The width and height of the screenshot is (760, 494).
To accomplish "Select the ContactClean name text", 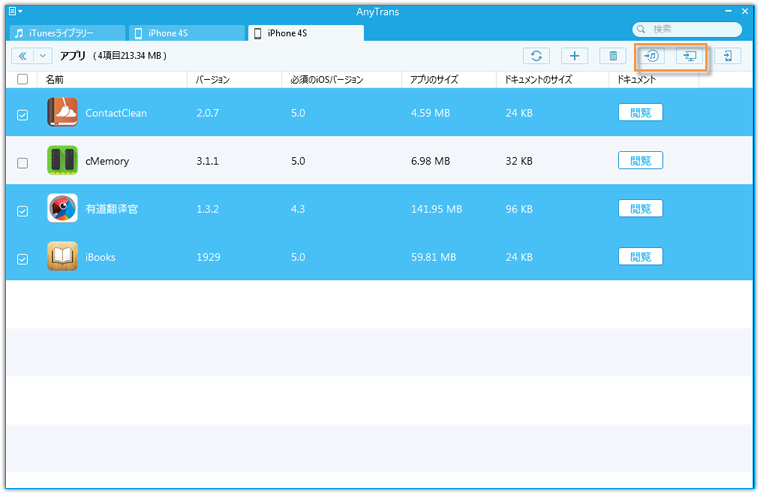I will [116, 113].
